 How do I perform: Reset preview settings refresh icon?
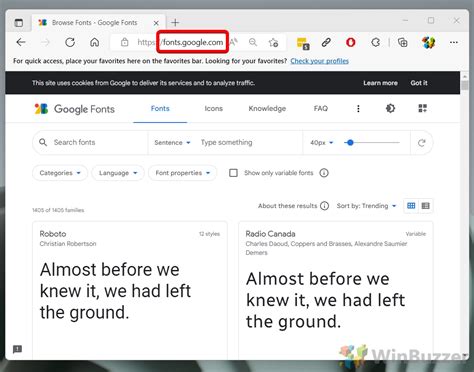pyautogui.click(x=422, y=143)
